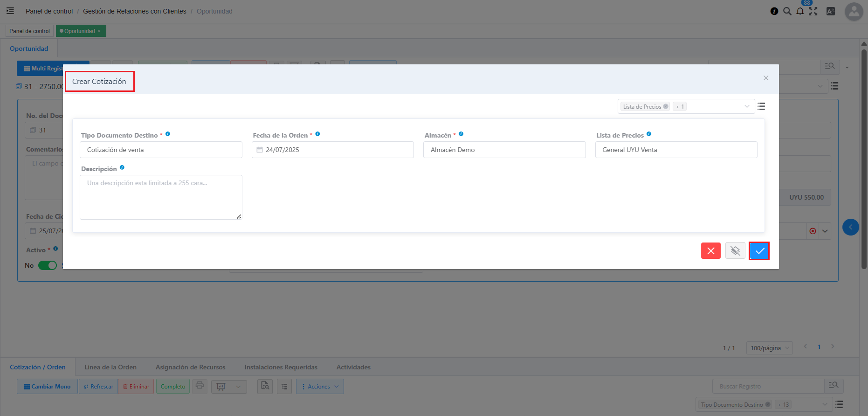
Task: Switch to the Panel de control tab
Action: (29, 31)
